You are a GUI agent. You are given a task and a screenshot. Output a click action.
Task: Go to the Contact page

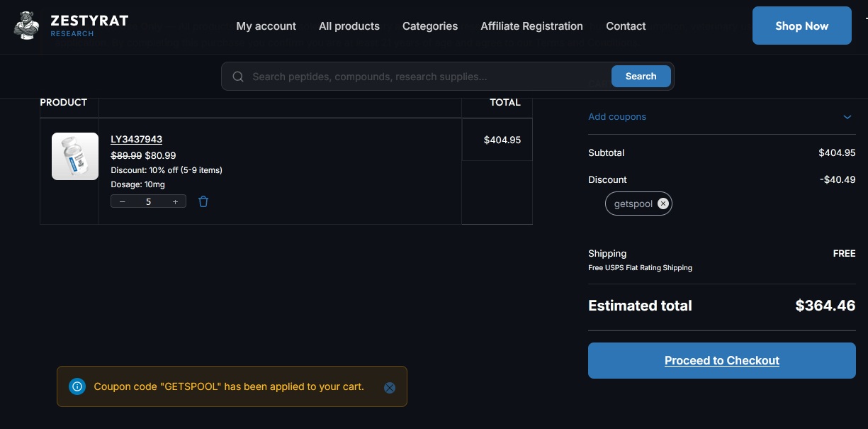[x=626, y=26]
